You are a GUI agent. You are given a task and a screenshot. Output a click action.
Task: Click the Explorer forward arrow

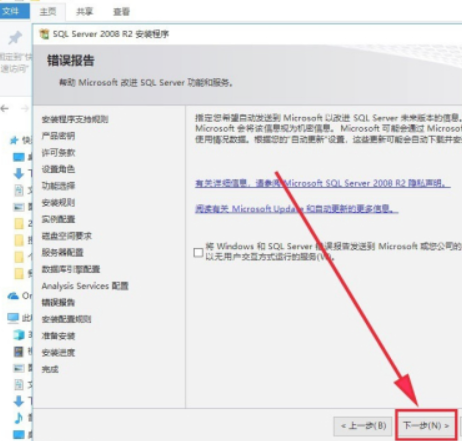25,109
